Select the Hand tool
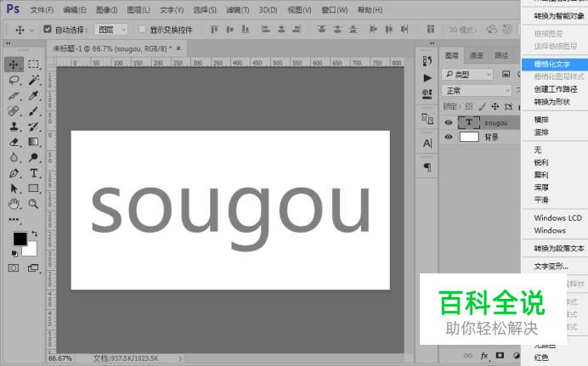 coord(14,204)
